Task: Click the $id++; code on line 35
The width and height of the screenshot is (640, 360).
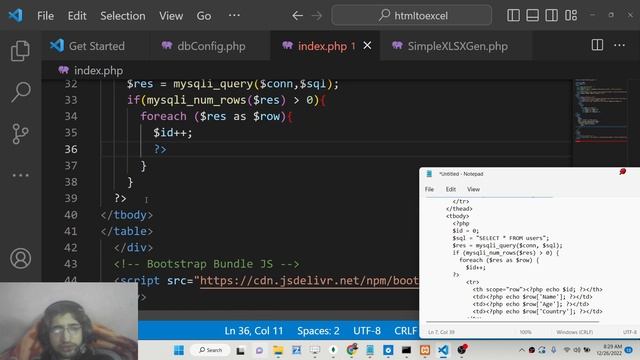Action: (173, 133)
